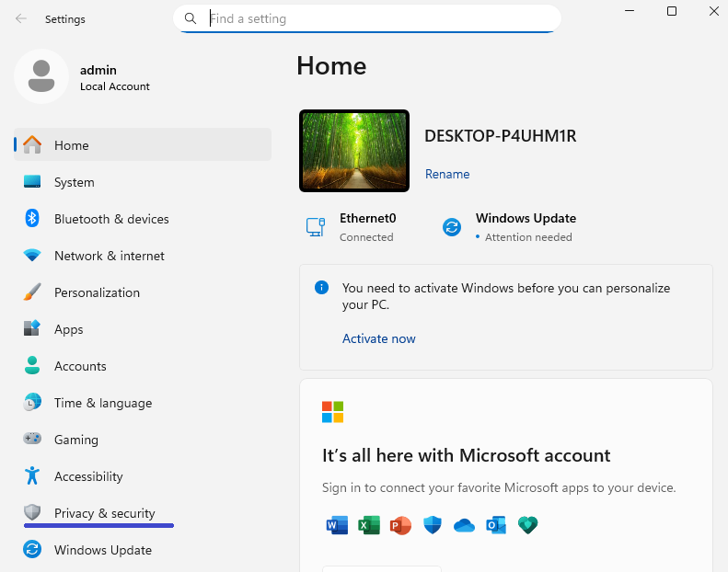Open the System settings page
The height and width of the screenshot is (572, 728).
tap(74, 182)
